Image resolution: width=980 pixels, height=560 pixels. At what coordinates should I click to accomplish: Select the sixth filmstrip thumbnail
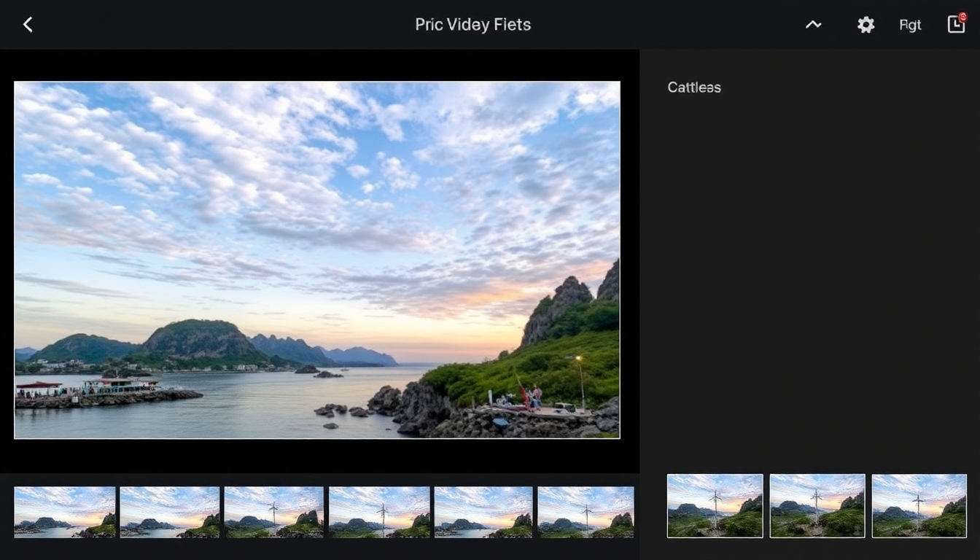pos(586,512)
